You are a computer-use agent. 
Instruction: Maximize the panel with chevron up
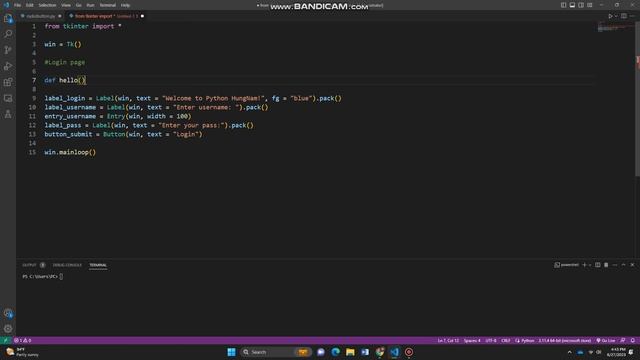(x=623, y=265)
